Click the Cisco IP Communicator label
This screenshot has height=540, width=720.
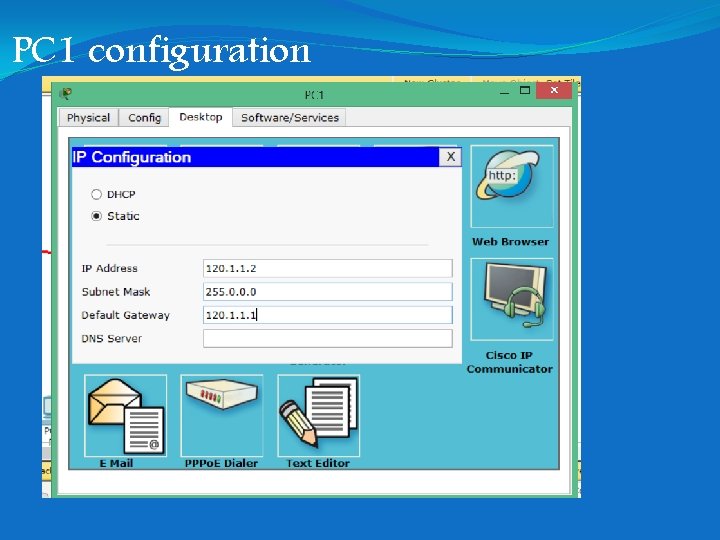(510, 362)
